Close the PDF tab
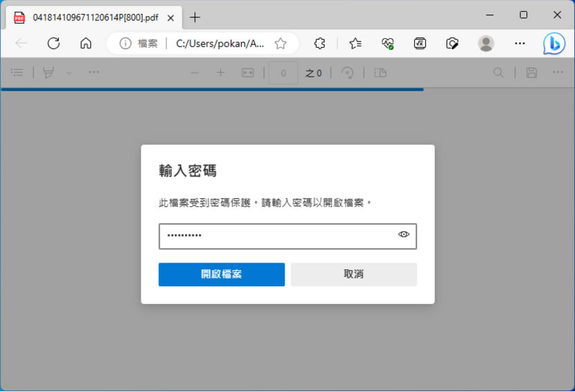This screenshot has width=575, height=392. [x=170, y=17]
